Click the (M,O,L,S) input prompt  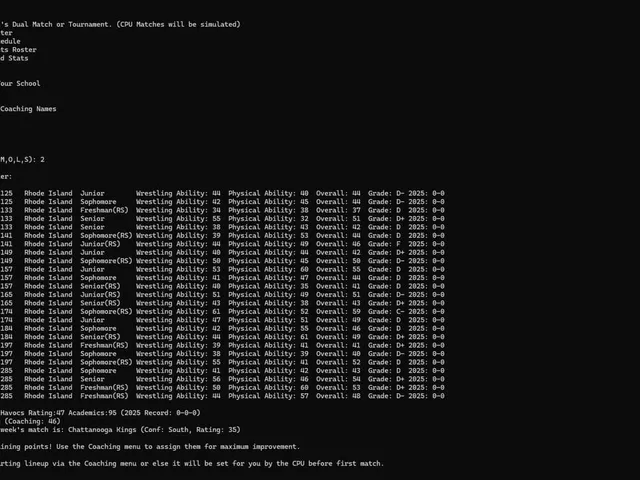pos(22,160)
